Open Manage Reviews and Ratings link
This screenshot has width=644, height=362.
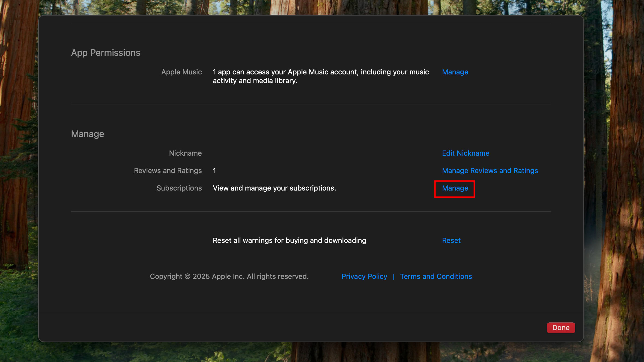click(490, 171)
